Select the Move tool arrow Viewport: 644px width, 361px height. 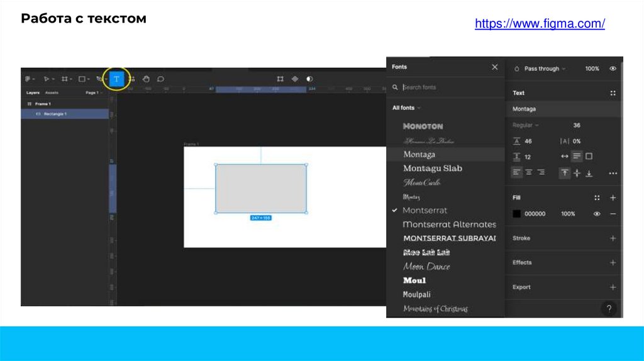click(x=46, y=79)
